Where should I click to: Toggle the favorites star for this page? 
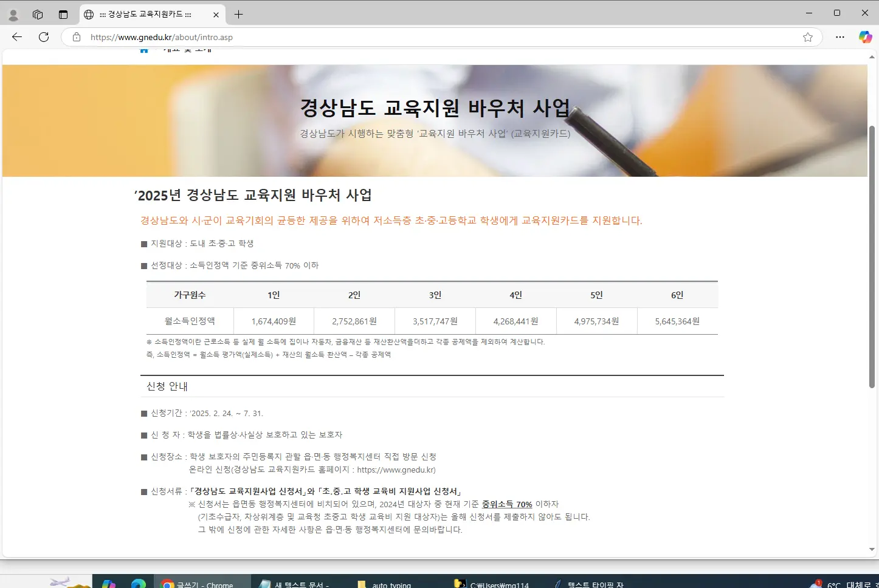808,37
